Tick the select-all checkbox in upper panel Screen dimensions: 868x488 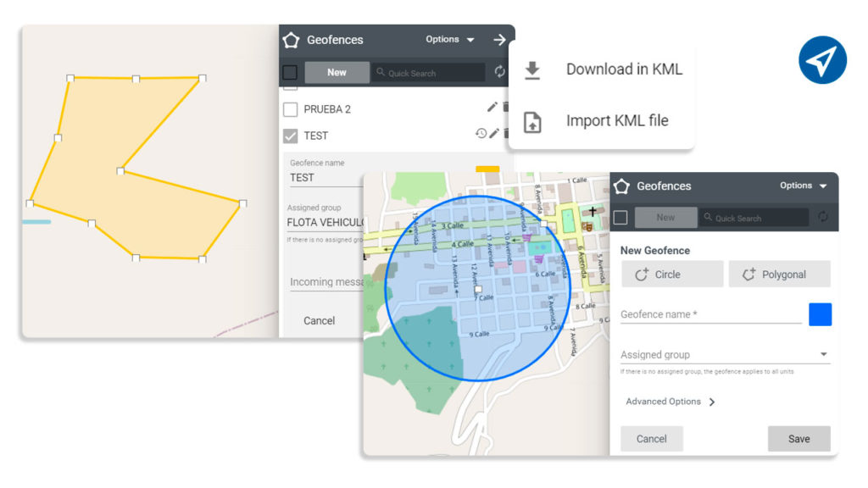(290, 73)
